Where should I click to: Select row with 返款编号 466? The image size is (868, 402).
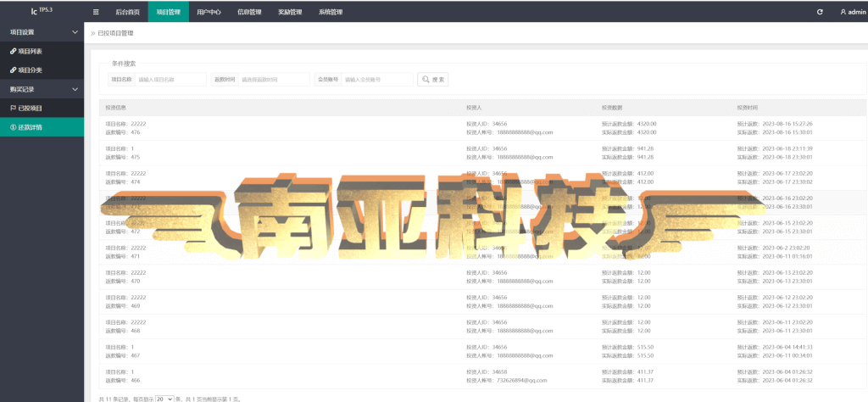pos(482,376)
